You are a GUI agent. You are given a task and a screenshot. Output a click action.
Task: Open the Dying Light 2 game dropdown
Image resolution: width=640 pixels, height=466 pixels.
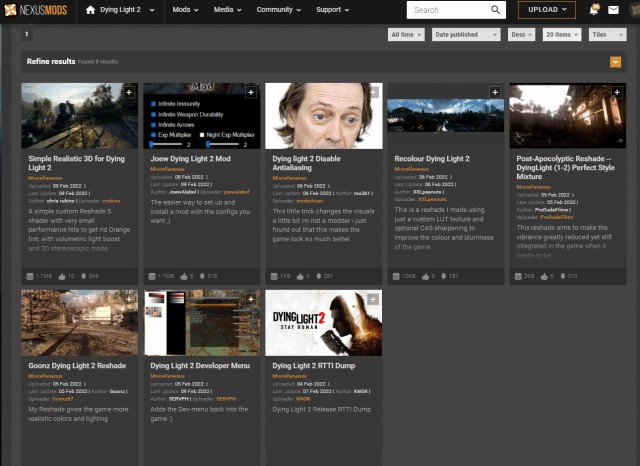click(127, 10)
